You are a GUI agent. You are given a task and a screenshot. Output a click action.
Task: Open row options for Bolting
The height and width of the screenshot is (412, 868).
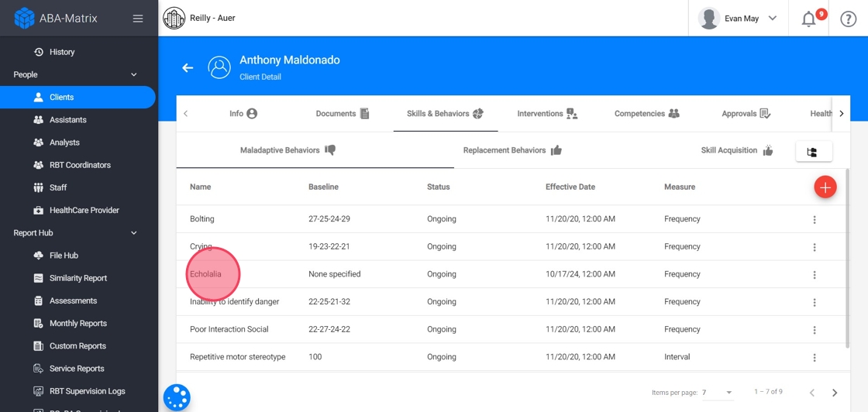point(815,219)
